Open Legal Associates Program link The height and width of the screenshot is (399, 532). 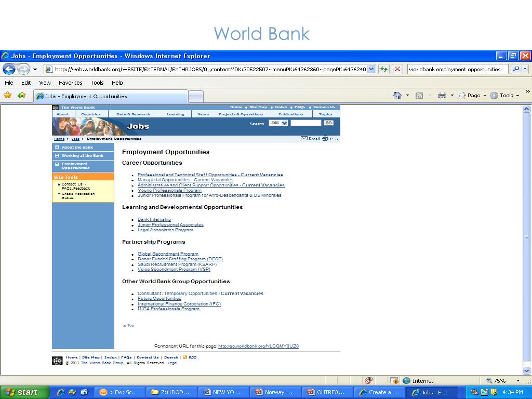(x=165, y=230)
